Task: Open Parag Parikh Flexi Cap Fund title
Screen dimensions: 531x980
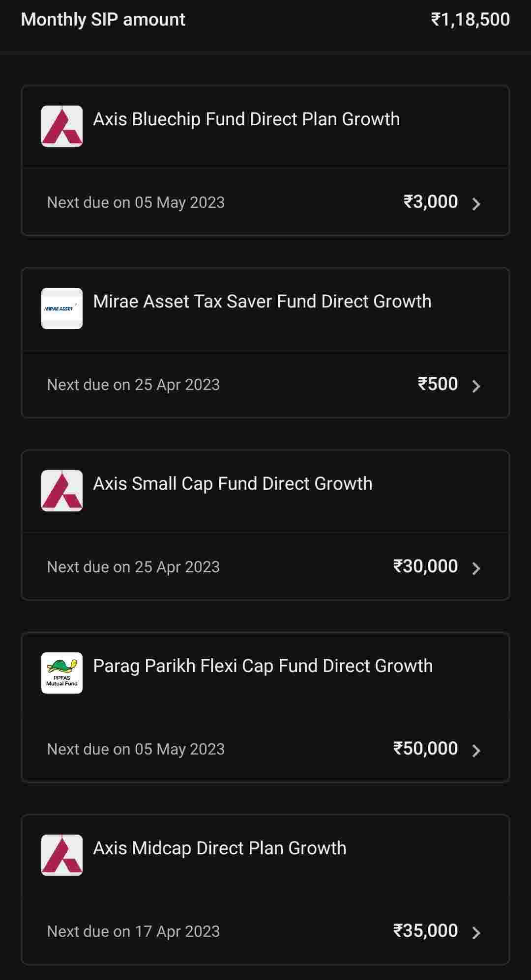Action: [263, 666]
